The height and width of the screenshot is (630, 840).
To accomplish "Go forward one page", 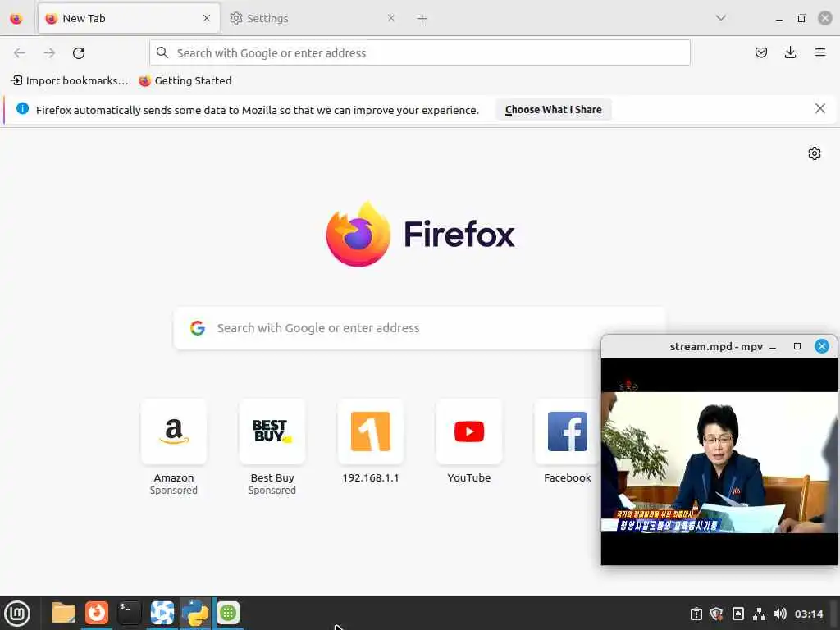I will click(49, 53).
